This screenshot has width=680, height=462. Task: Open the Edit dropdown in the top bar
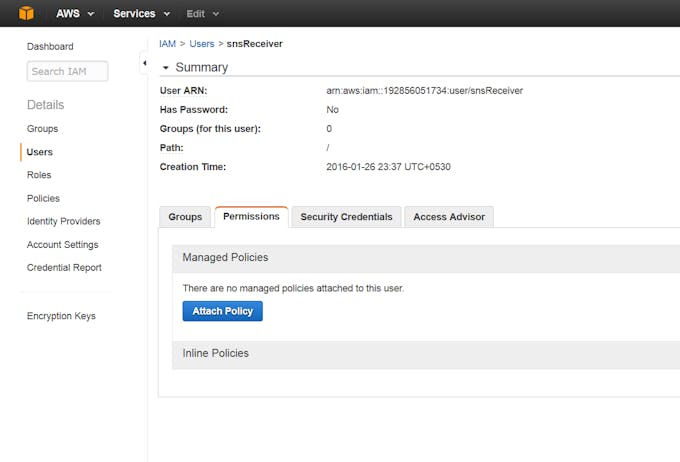coord(203,14)
